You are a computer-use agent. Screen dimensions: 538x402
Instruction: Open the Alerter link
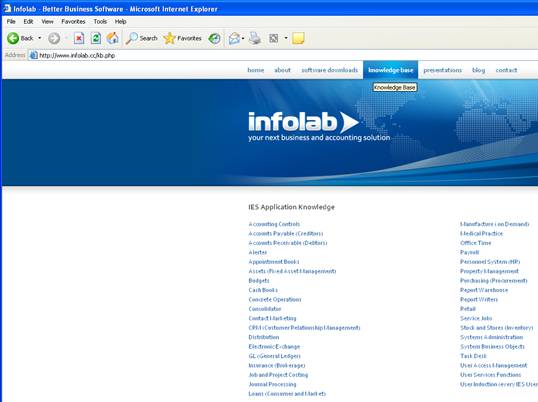tap(258, 252)
